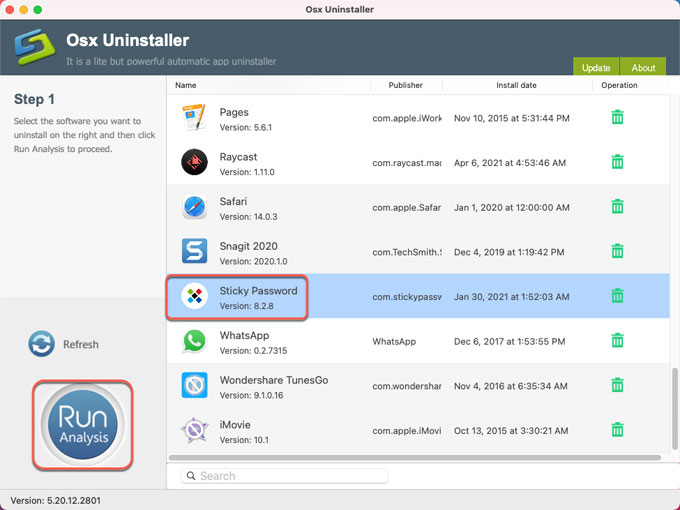The image size is (680, 510).
Task: Sort by the Install date column header
Action: pos(516,85)
